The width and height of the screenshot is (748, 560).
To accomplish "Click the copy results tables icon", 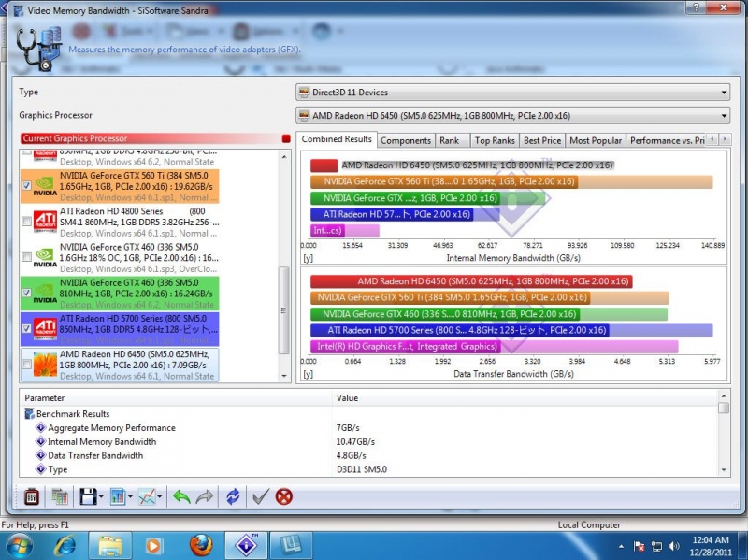I will pyautogui.click(x=60, y=497).
